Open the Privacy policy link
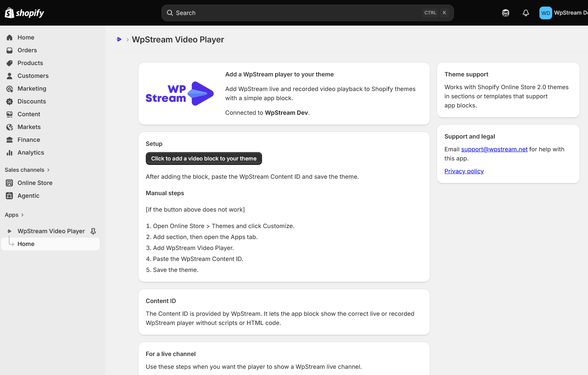 pos(464,171)
